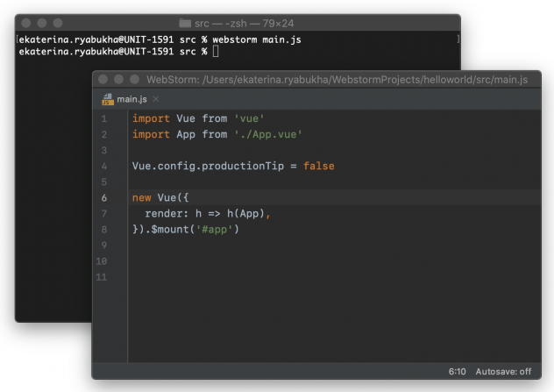Click line number 1 in the gutter

(x=104, y=118)
